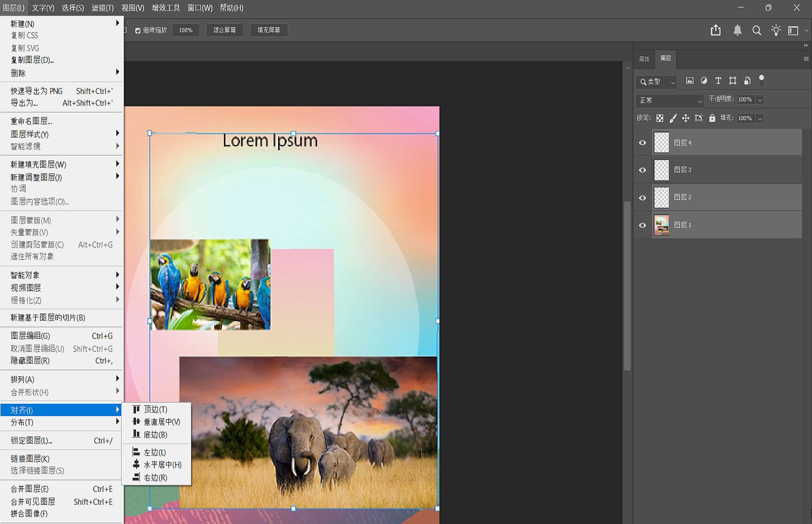The width and height of the screenshot is (812, 524).
Task: Toggle visibility of 图层 2
Action: [642, 198]
